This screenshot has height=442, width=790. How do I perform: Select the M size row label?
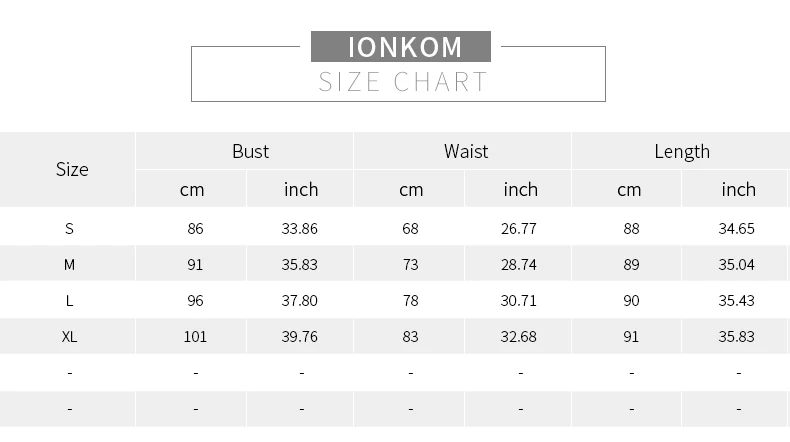[x=70, y=265]
